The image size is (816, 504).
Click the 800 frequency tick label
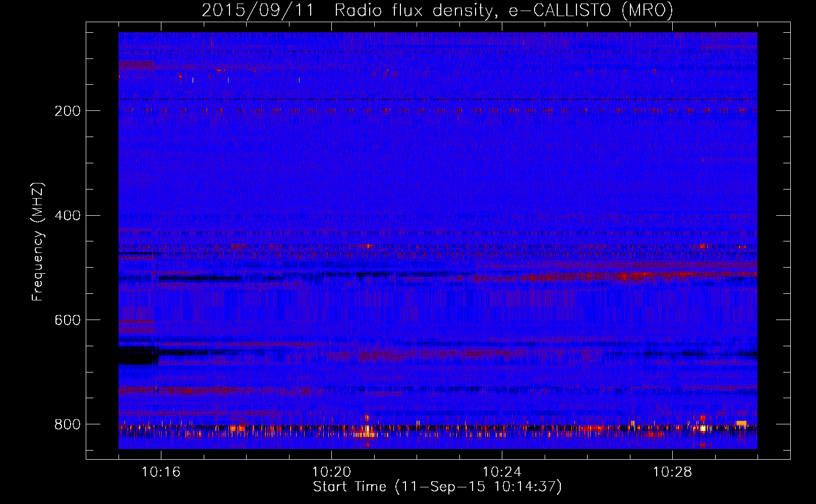pyautogui.click(x=68, y=424)
